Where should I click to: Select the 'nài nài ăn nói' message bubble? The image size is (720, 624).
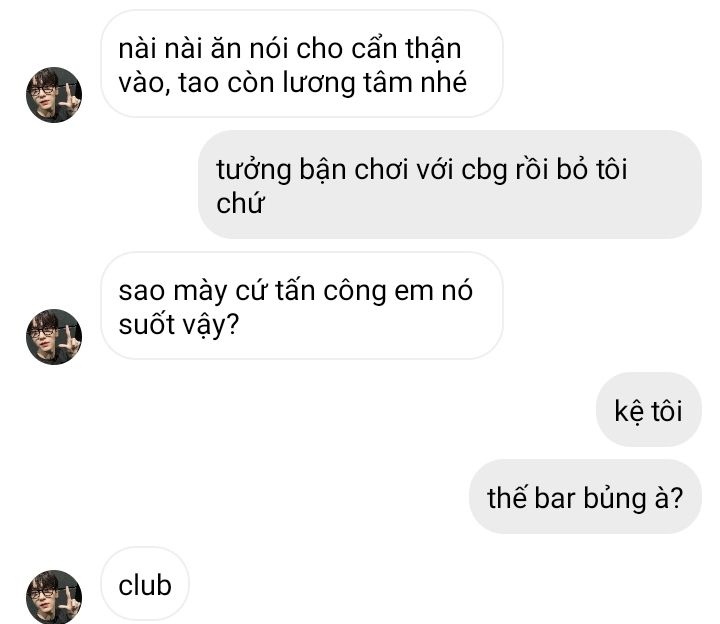pos(302,64)
